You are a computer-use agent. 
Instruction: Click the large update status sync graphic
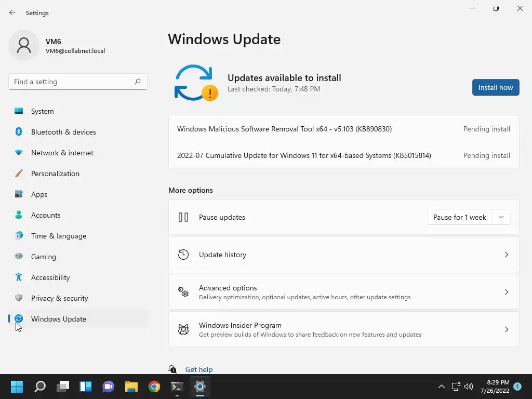(196, 83)
